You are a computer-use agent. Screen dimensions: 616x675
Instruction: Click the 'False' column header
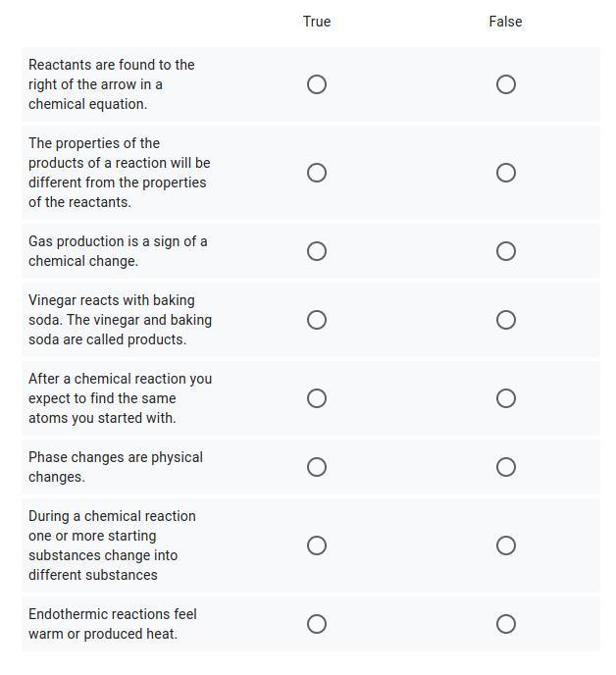pyautogui.click(x=505, y=22)
